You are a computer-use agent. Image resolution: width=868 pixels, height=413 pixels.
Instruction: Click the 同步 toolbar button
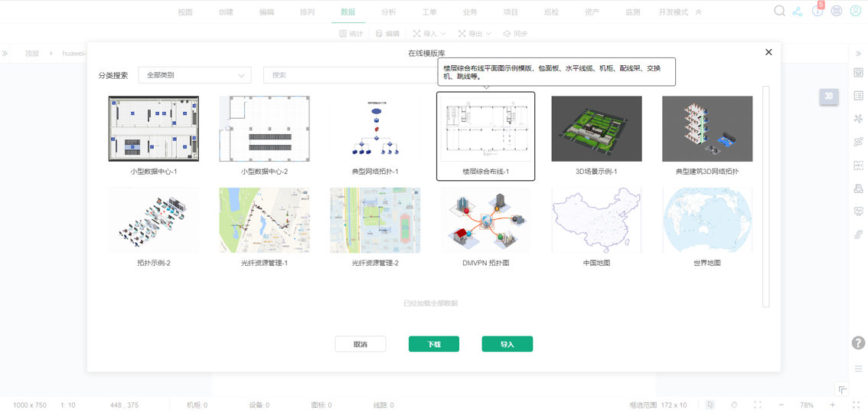tap(515, 34)
